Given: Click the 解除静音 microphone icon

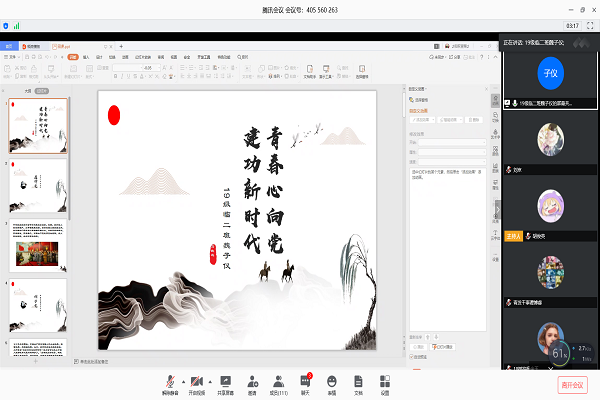Looking at the screenshot, I should click(x=172, y=380).
